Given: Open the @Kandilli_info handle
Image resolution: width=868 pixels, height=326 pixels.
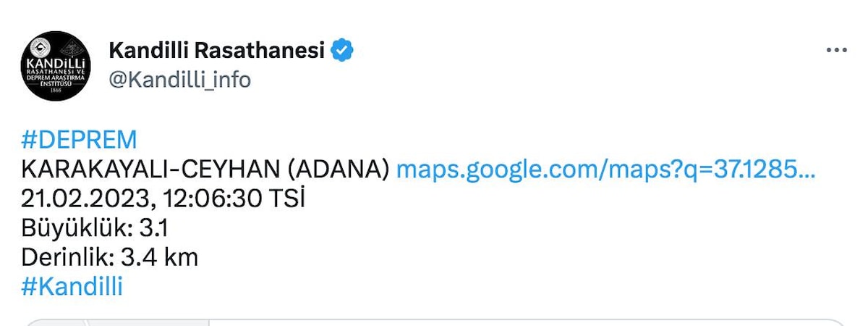Looking at the screenshot, I should (x=179, y=79).
